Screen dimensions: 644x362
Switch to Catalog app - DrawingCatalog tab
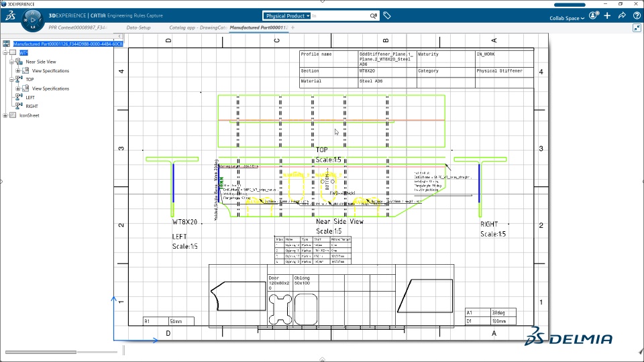click(198, 27)
